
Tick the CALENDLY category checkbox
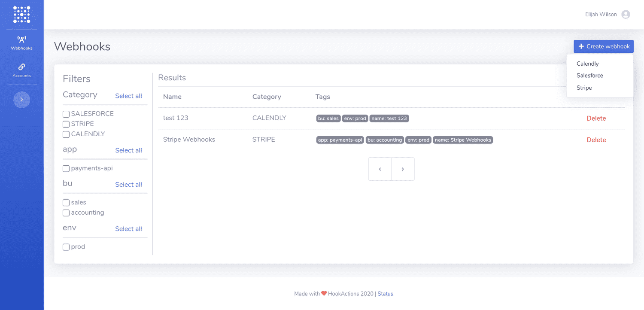pos(66,134)
